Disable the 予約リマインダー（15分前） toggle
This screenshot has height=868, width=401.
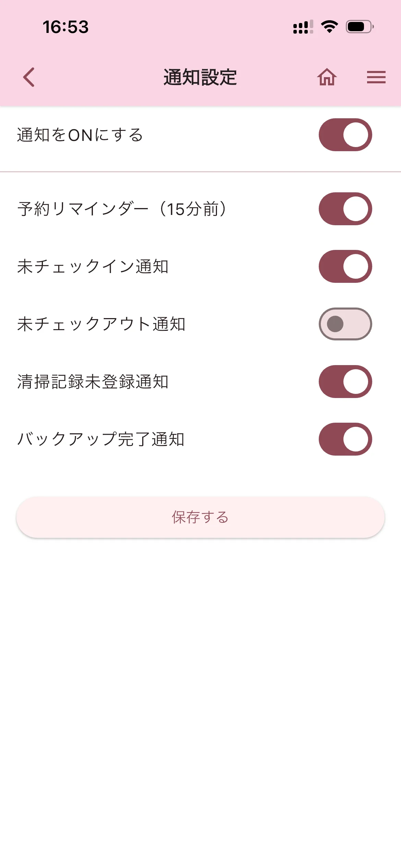[345, 209]
